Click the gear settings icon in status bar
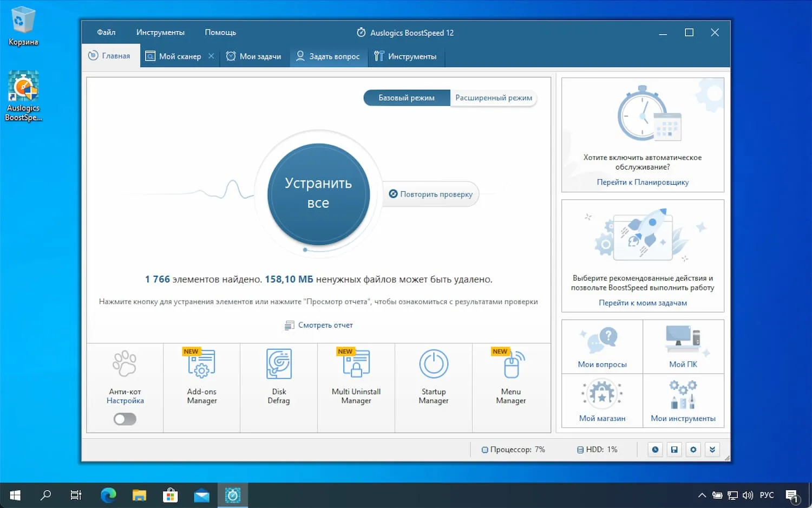The height and width of the screenshot is (508, 812). pos(693,450)
